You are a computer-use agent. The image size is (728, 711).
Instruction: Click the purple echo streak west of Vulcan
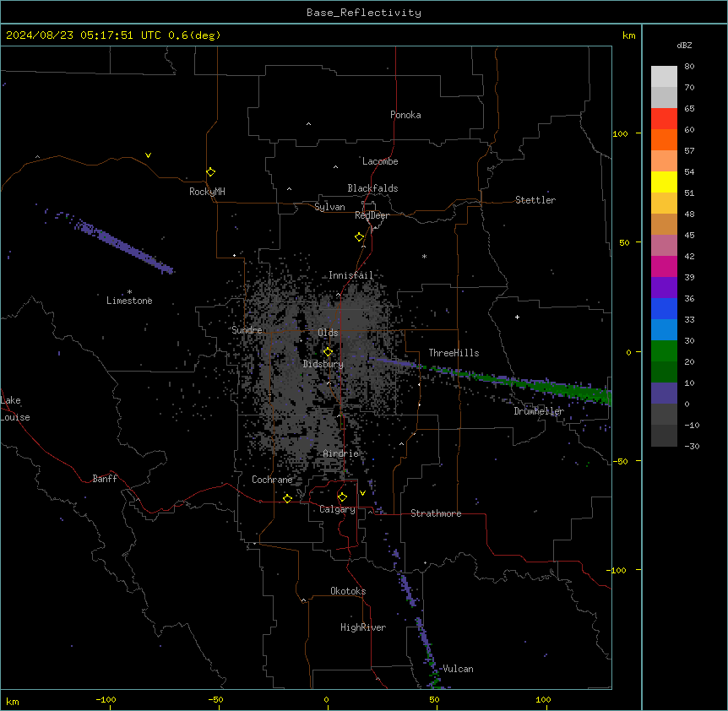pyautogui.click(x=426, y=638)
